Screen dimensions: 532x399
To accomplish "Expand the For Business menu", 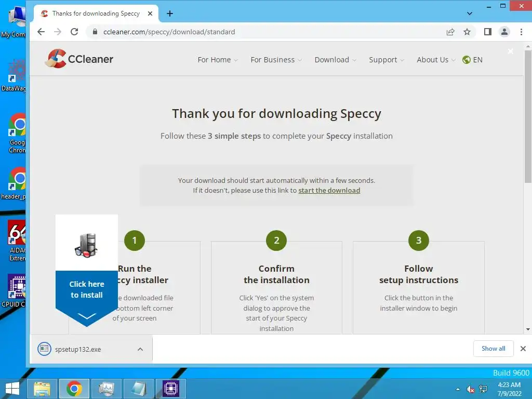I will point(276,60).
